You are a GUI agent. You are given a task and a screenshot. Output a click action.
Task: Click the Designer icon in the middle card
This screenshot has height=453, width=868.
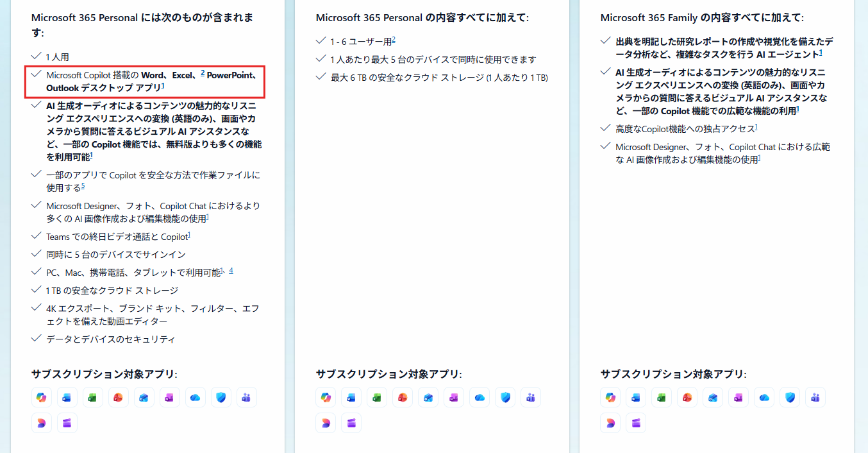tap(326, 423)
